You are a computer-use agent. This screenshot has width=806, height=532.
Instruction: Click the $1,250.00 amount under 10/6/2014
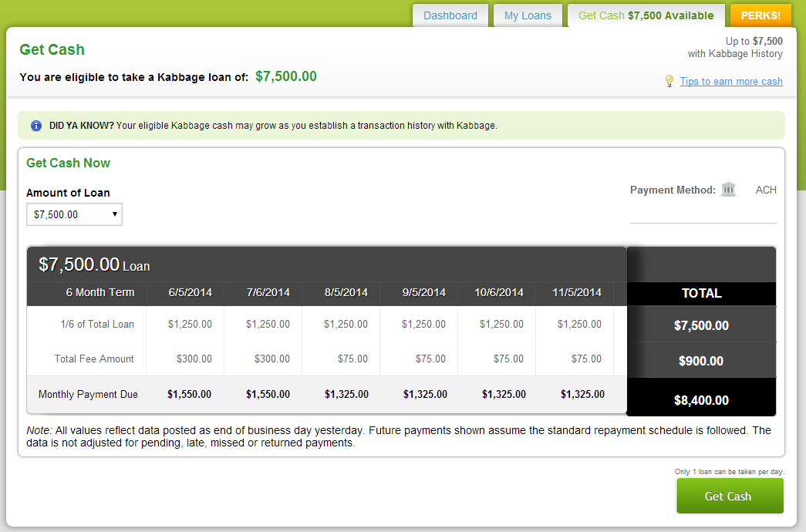click(x=501, y=325)
